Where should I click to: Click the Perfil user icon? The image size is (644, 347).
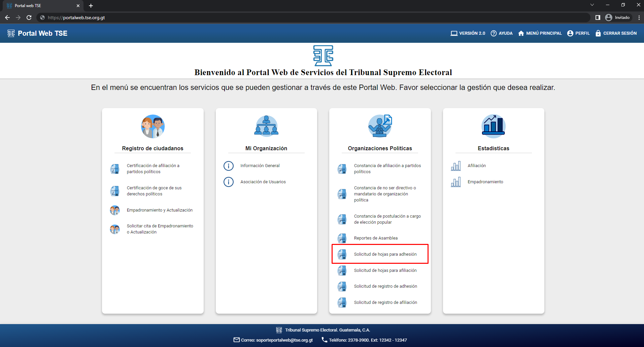pos(570,33)
